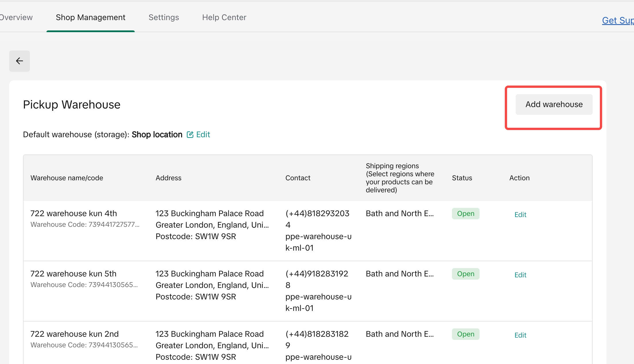Edit the 722 warehouse kun 5th row
This screenshot has width=634, height=364.
pos(520,275)
